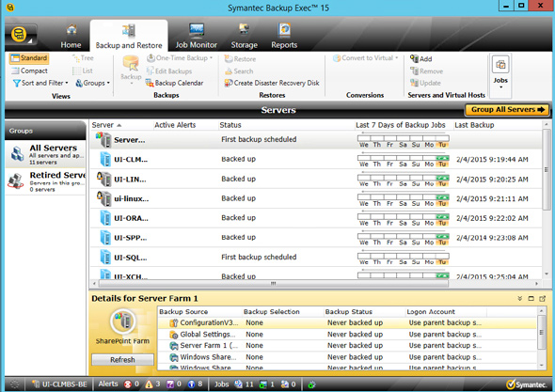Click Group All Servers button

(507, 110)
